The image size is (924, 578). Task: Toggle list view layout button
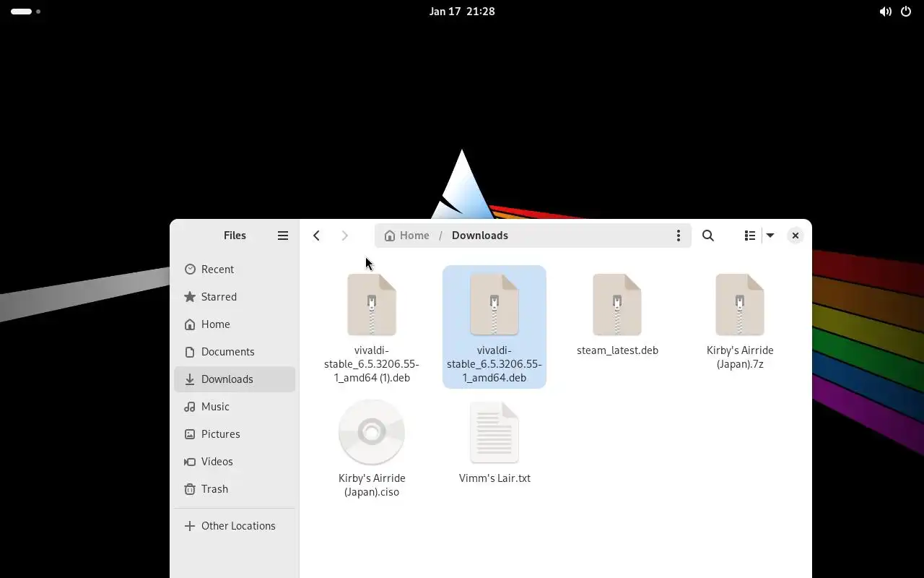(x=750, y=236)
